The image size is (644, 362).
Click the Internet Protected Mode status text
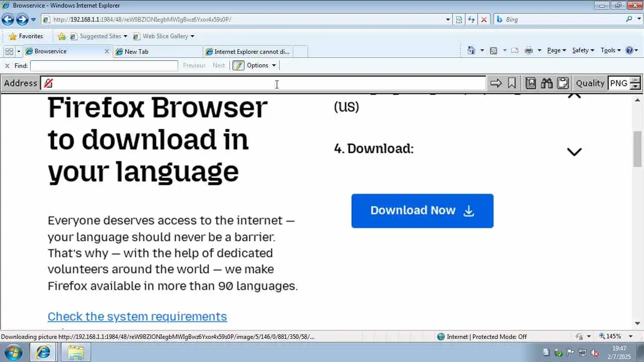(487, 337)
